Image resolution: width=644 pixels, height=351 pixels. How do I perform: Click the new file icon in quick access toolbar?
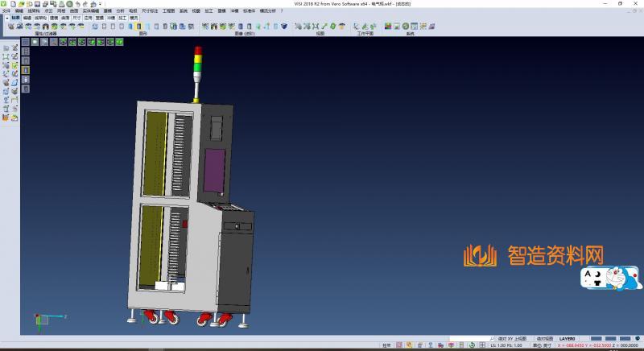[x=14, y=4]
